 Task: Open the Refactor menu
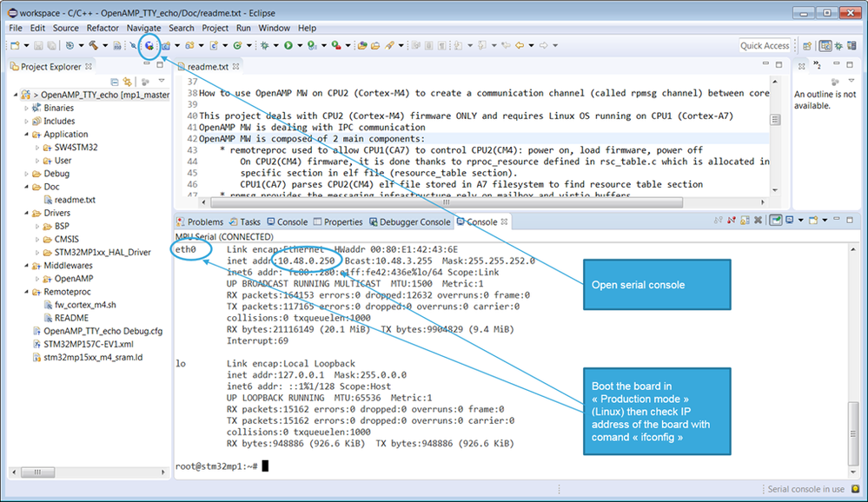click(103, 28)
